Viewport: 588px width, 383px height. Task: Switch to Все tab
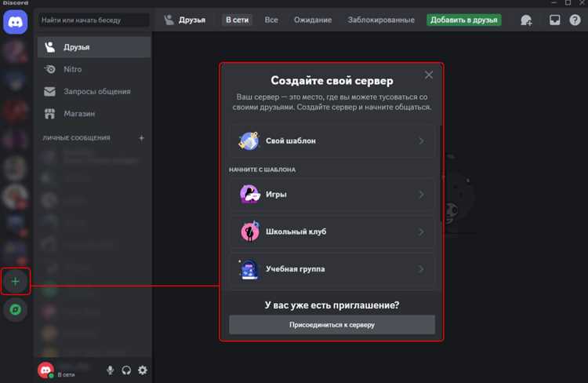(x=271, y=20)
